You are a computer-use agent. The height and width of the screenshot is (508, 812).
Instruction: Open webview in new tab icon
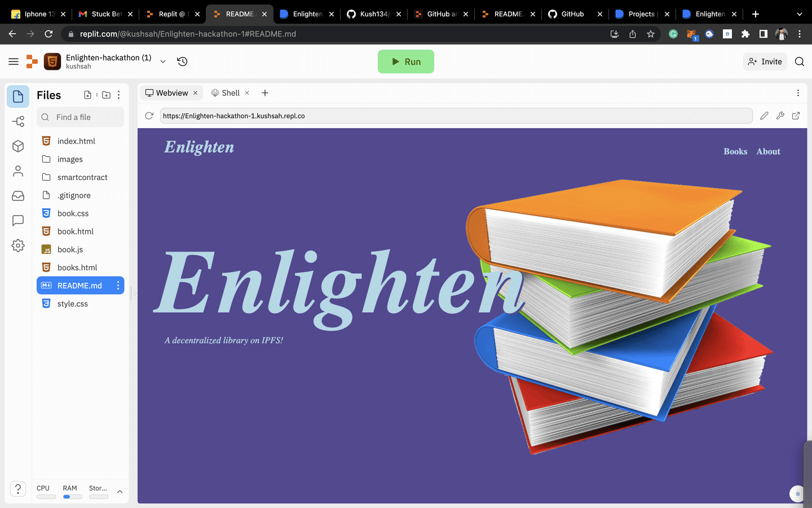tap(796, 116)
